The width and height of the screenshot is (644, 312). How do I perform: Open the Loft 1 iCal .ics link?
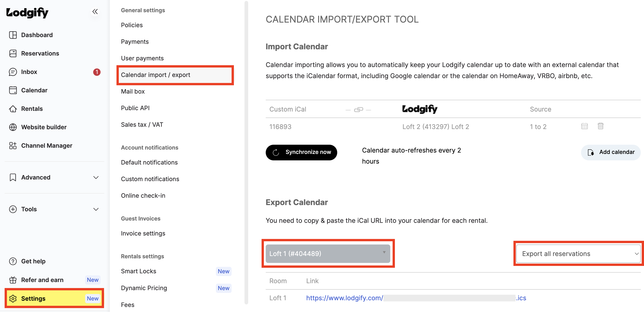point(416,298)
